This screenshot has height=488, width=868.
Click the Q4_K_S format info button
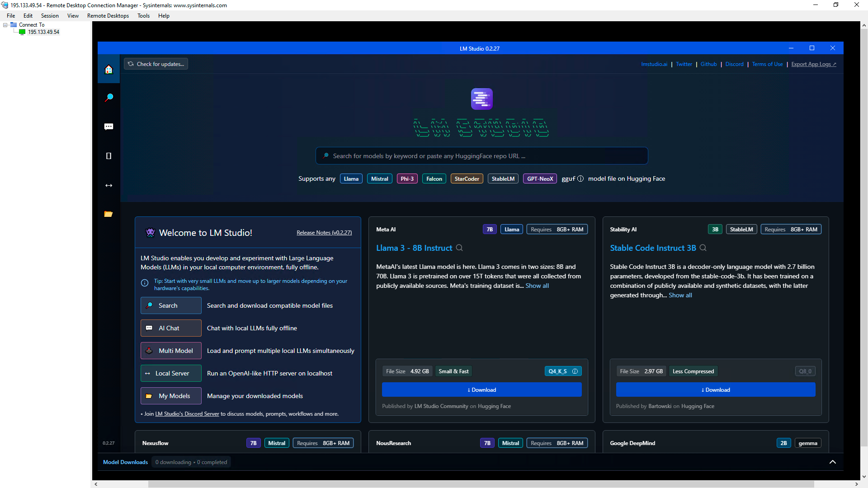coord(575,371)
